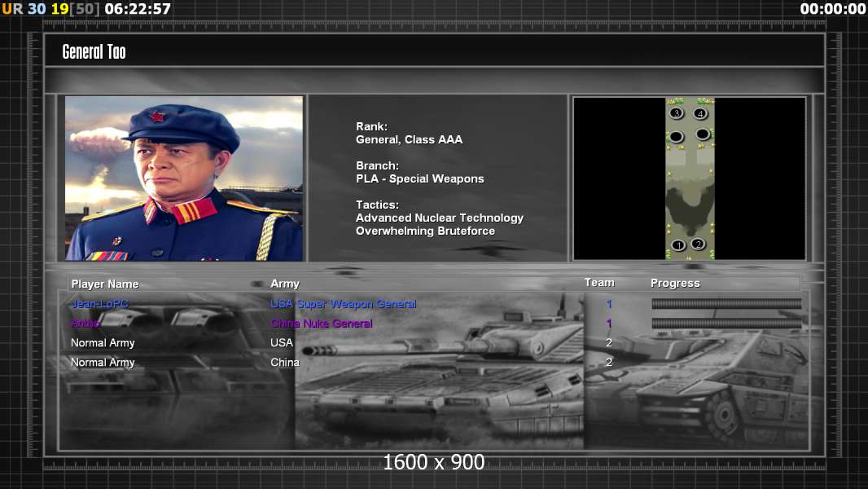
Task: Click start position marker 4 on minimap
Action: (x=700, y=113)
